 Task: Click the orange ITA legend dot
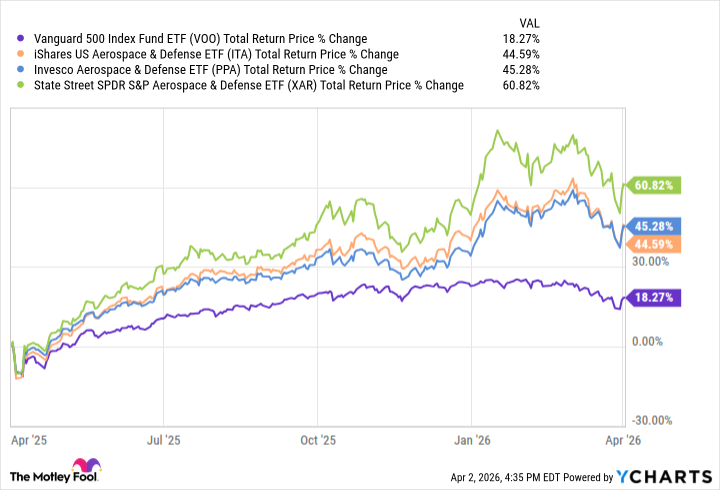coord(10,54)
